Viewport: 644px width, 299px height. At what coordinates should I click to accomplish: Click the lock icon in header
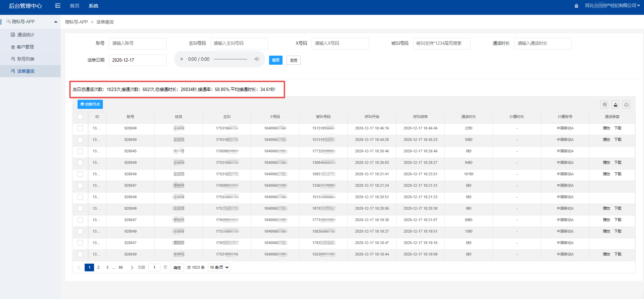(576, 6)
